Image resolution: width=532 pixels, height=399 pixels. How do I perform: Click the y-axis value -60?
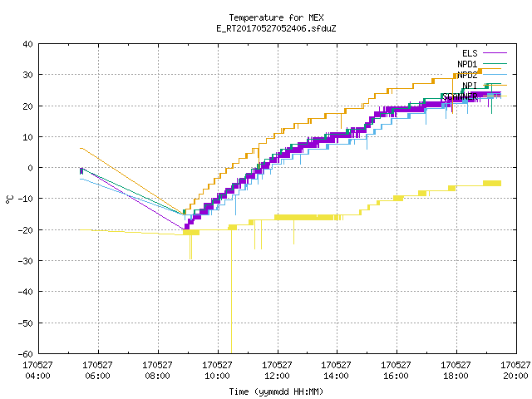(x=26, y=354)
